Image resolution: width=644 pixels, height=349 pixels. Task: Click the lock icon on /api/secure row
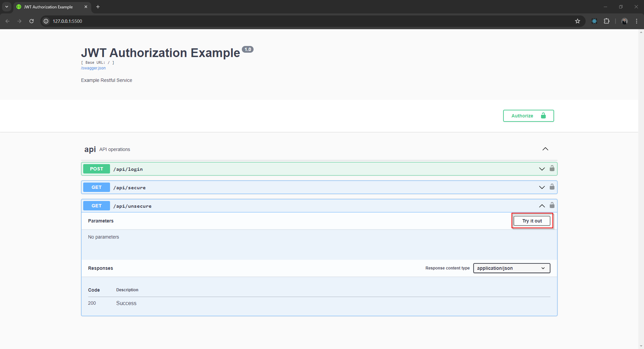pyautogui.click(x=552, y=187)
